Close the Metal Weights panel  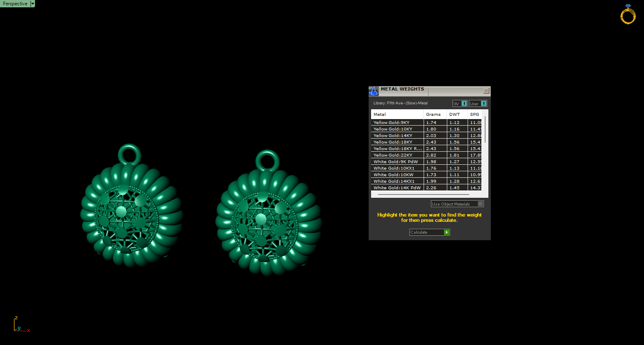click(486, 91)
